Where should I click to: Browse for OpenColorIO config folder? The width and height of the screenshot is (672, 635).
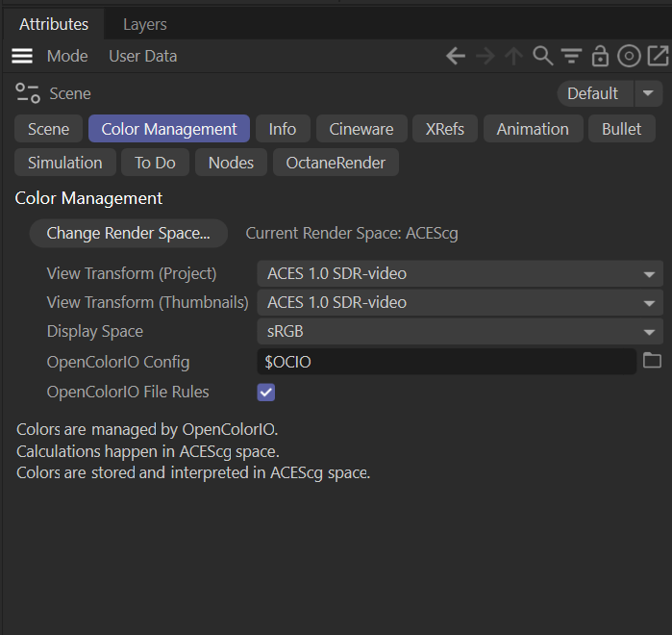point(653,361)
